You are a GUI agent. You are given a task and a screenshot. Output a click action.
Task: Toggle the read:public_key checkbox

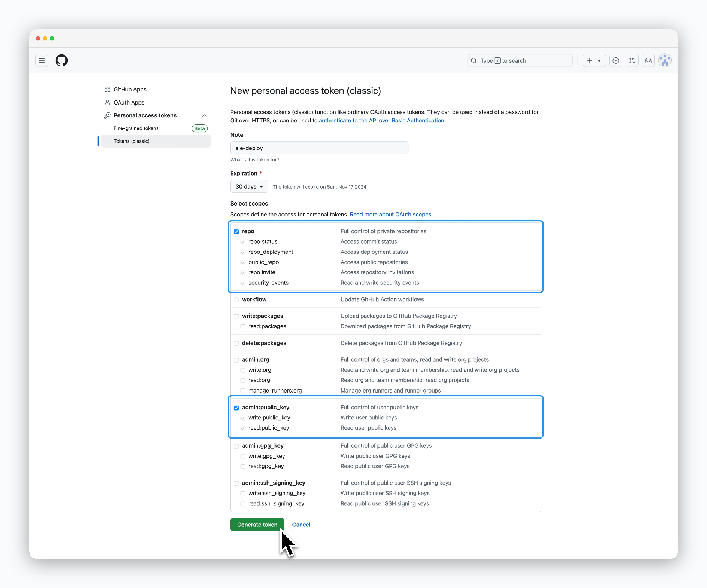(x=243, y=428)
